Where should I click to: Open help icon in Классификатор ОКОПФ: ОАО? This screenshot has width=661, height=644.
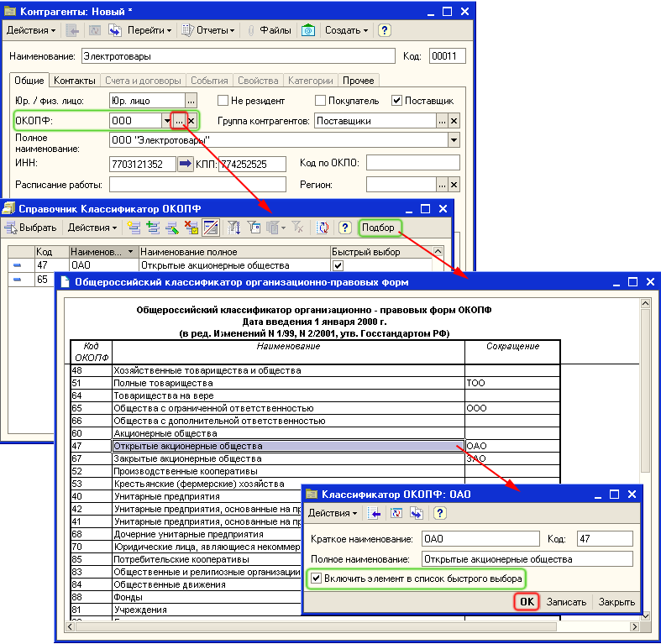tap(439, 513)
